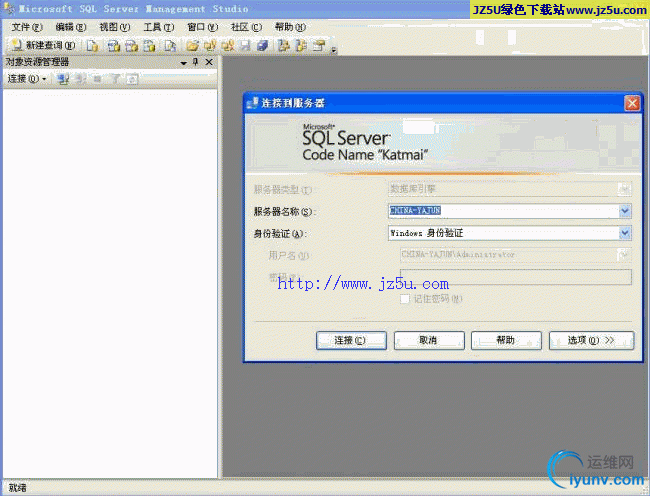Screen dimensions: 650x496
Task: Click the Windows 身份验证 combo box text
Action: point(427,233)
